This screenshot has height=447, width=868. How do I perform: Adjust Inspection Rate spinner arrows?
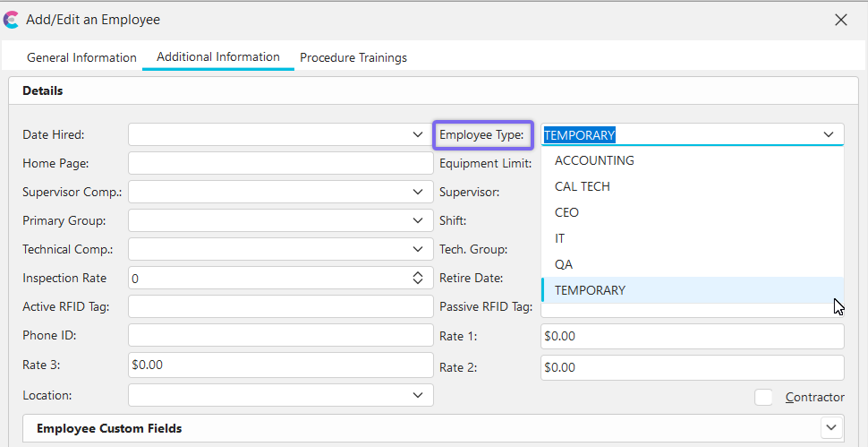tap(418, 279)
